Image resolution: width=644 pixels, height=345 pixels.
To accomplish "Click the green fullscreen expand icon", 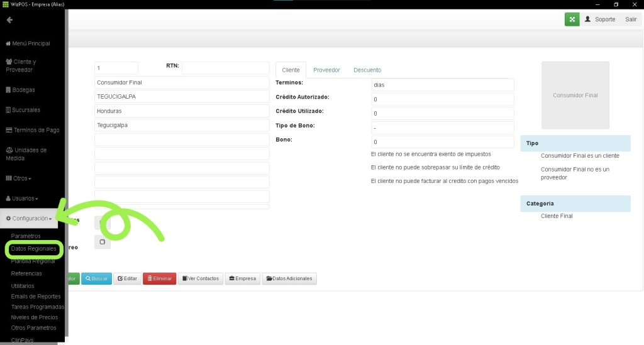I will (x=572, y=19).
